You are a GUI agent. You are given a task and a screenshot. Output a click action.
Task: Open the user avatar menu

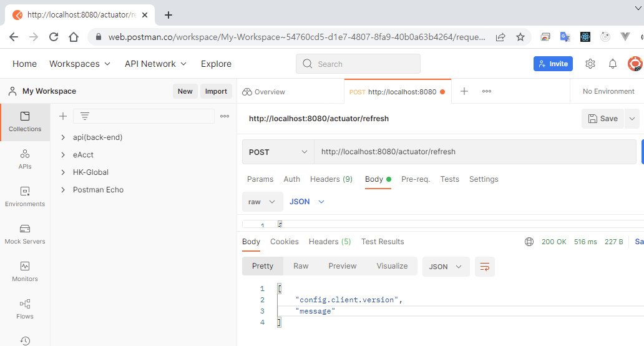635,64
